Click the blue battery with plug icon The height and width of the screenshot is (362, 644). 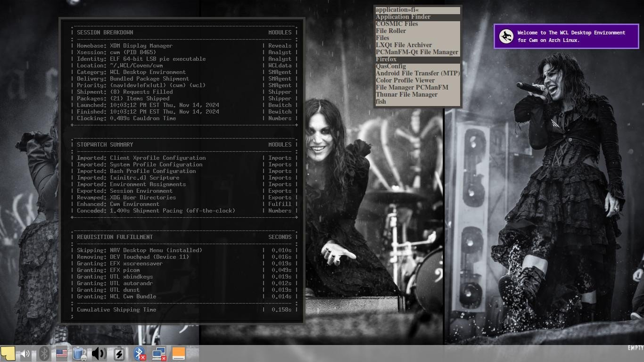[x=80, y=354]
